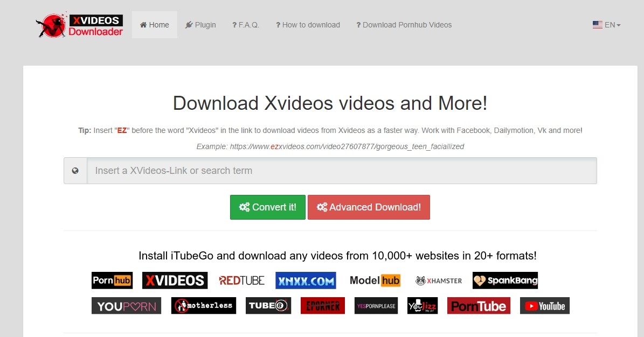This screenshot has width=644, height=337.
Task: Click the XVideos link input field
Action: click(x=342, y=170)
